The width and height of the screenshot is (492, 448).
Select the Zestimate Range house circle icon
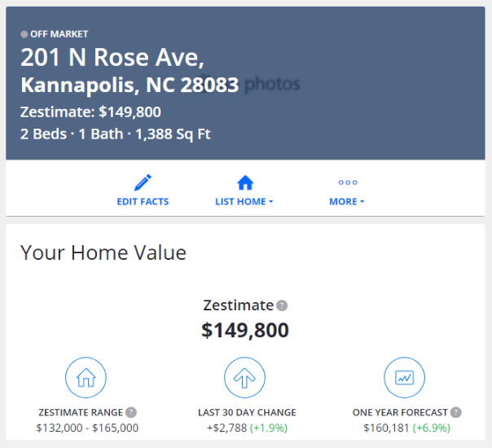(86, 378)
